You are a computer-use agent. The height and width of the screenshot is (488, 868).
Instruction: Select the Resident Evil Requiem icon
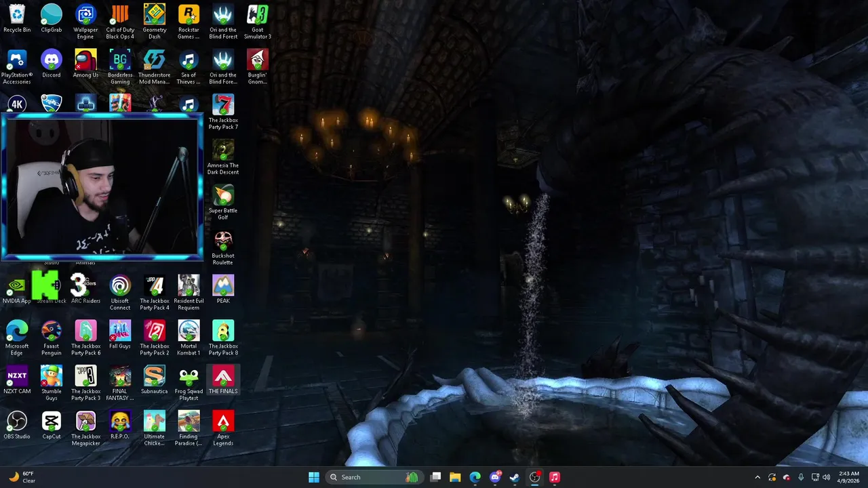click(189, 293)
